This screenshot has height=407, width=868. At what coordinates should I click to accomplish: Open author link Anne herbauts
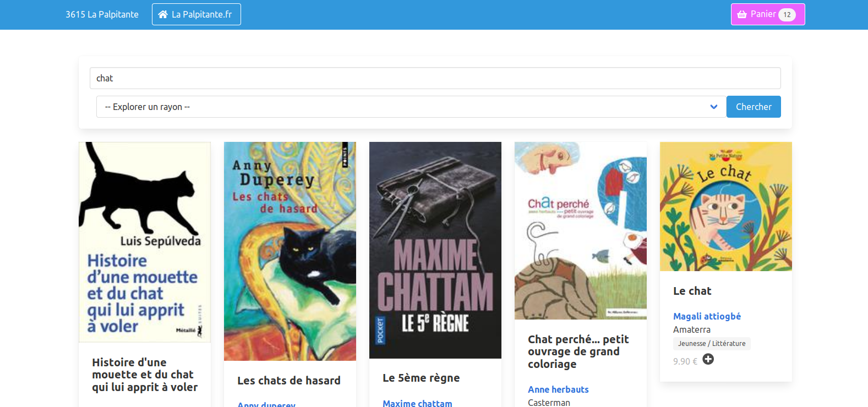pos(558,389)
